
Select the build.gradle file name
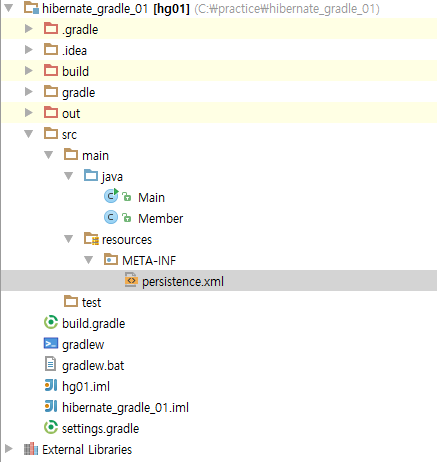click(94, 324)
